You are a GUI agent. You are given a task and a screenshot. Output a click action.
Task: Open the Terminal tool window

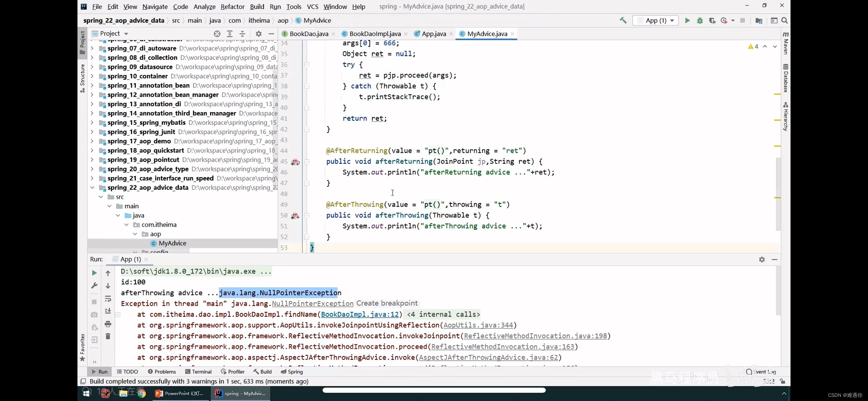coord(198,372)
